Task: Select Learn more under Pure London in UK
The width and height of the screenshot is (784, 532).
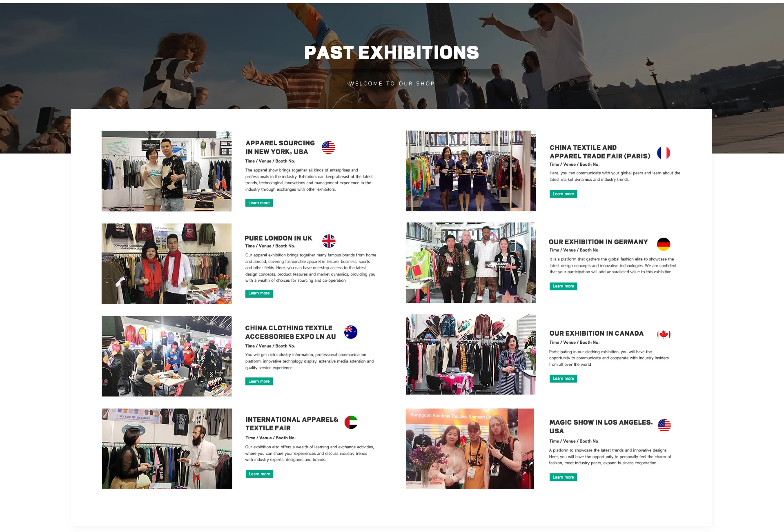Action: [259, 293]
